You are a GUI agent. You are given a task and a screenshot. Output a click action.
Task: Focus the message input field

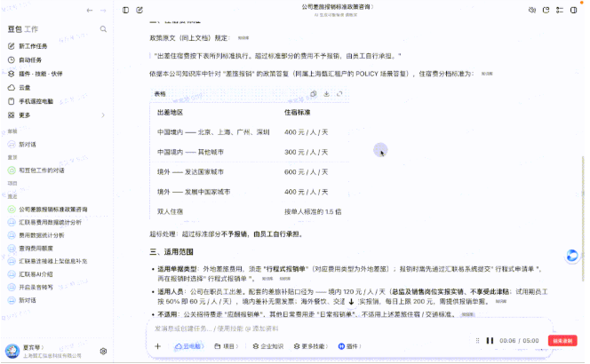(350, 328)
